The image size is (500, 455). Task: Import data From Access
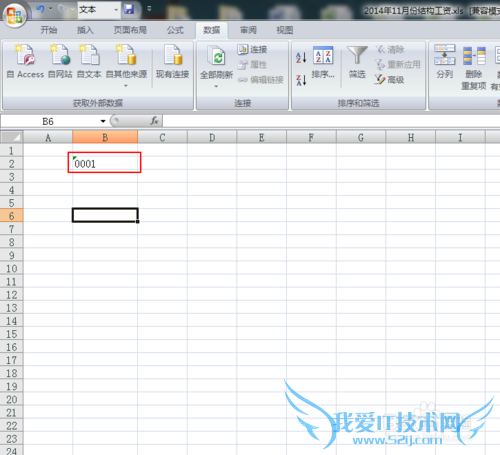click(25, 62)
